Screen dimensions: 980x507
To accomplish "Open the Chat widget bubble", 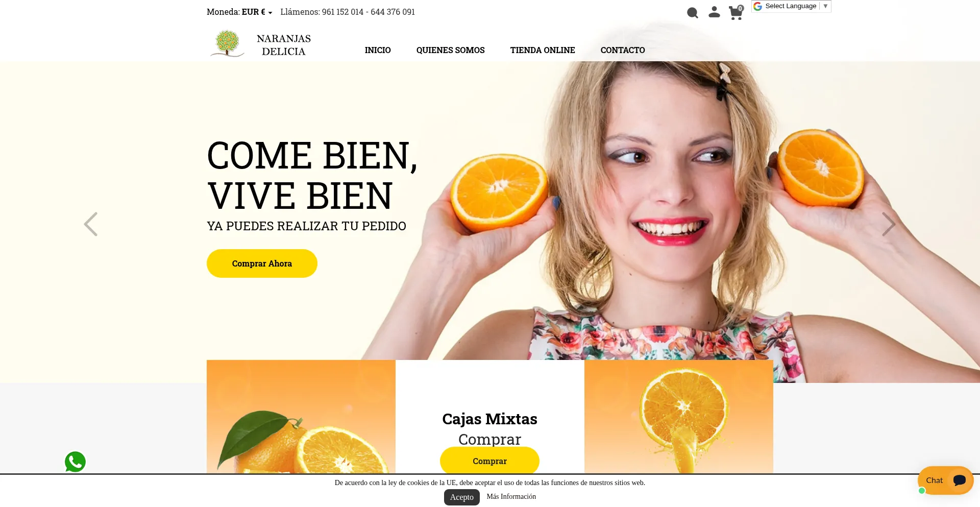I will point(945,480).
